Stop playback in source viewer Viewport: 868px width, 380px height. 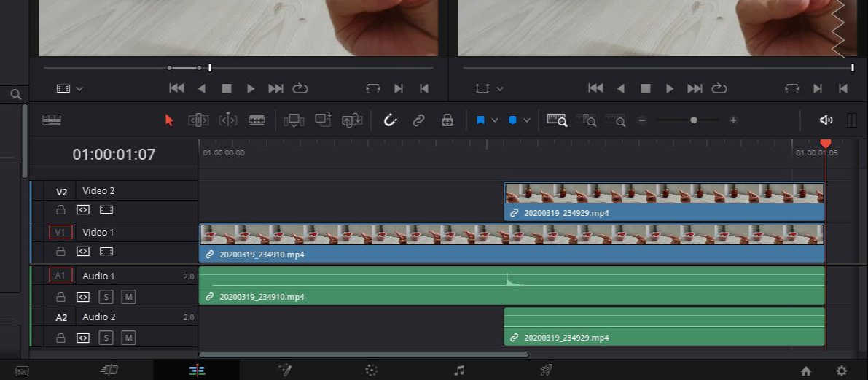tap(227, 89)
